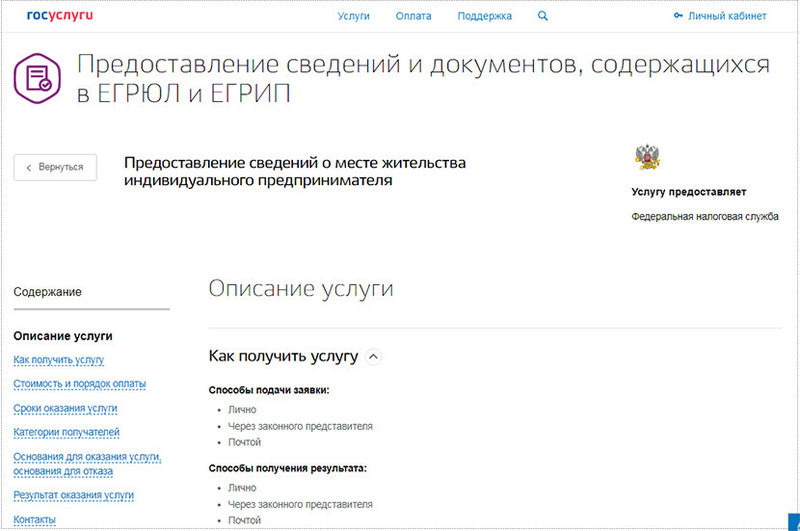Click the main 'Описание услуги' section title
Image resolution: width=800 pixels, height=531 pixels.
point(301,289)
